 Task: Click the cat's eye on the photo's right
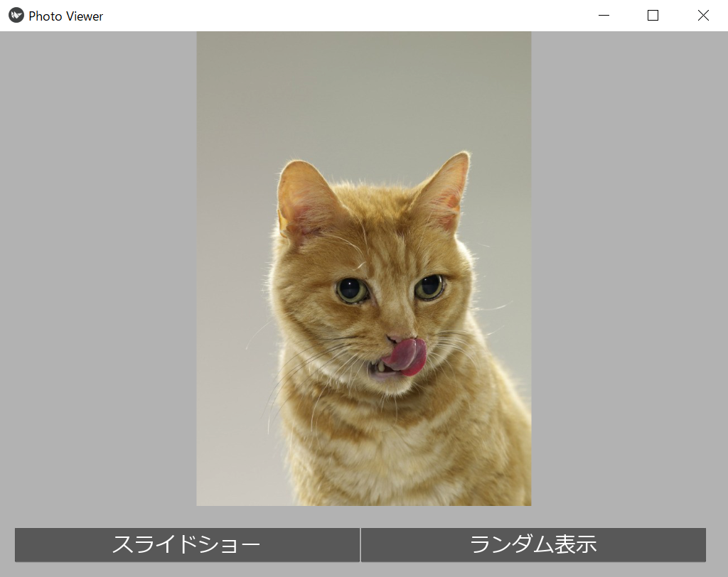point(429,286)
